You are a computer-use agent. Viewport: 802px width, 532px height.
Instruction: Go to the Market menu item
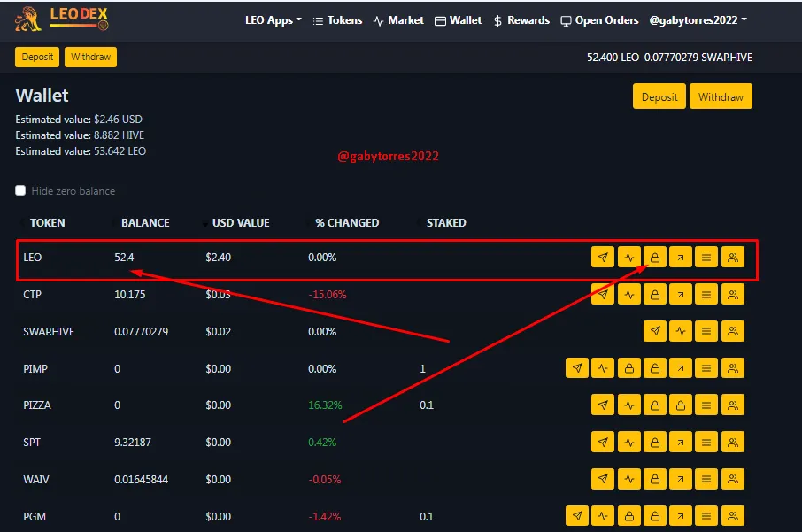tap(398, 20)
